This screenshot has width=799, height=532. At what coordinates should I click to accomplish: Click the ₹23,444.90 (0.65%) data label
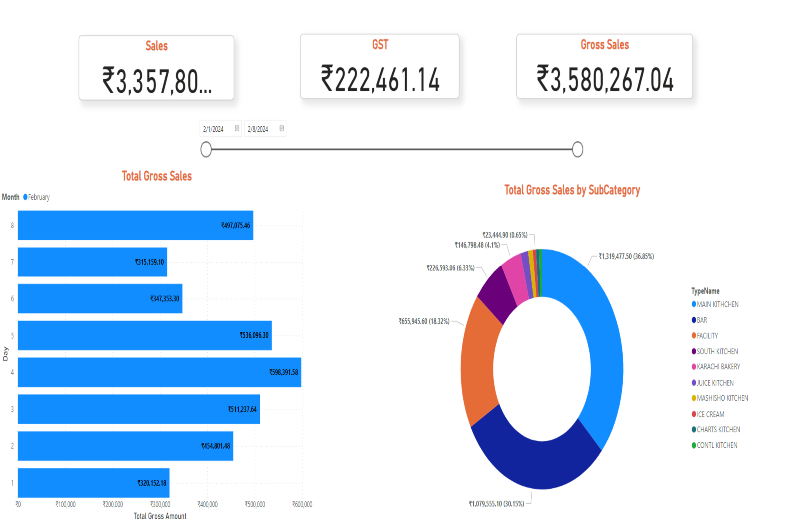(505, 235)
